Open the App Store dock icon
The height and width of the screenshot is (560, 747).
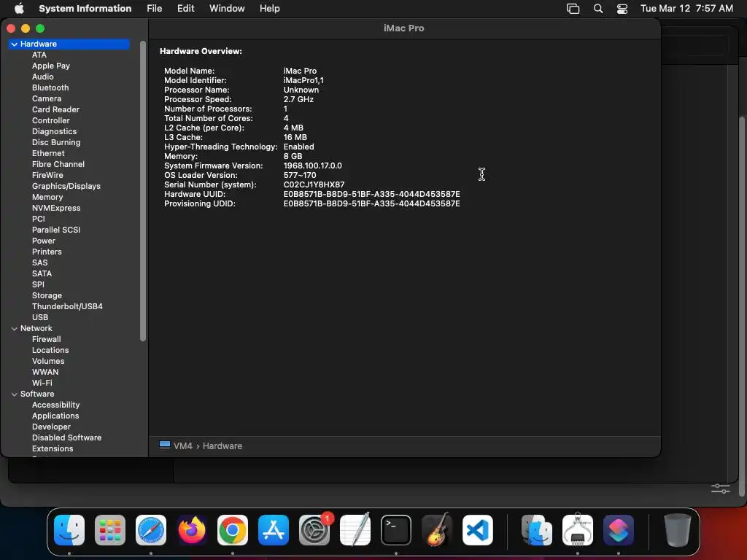274,530
